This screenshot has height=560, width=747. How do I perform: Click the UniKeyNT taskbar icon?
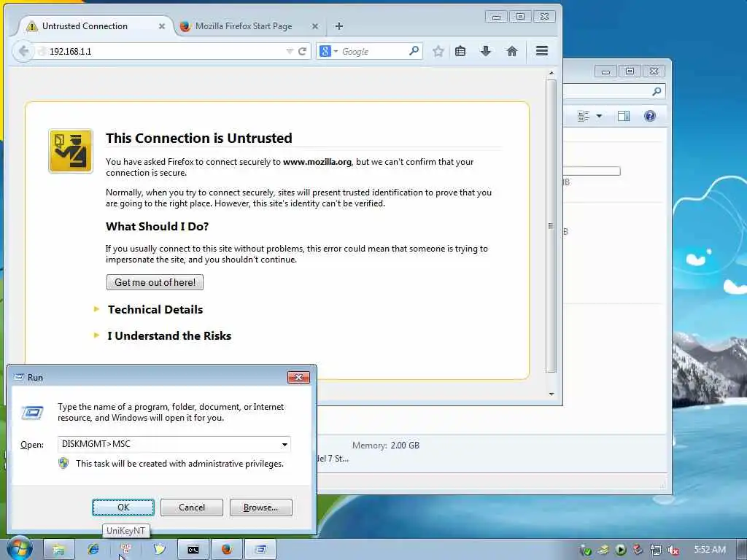click(x=126, y=550)
